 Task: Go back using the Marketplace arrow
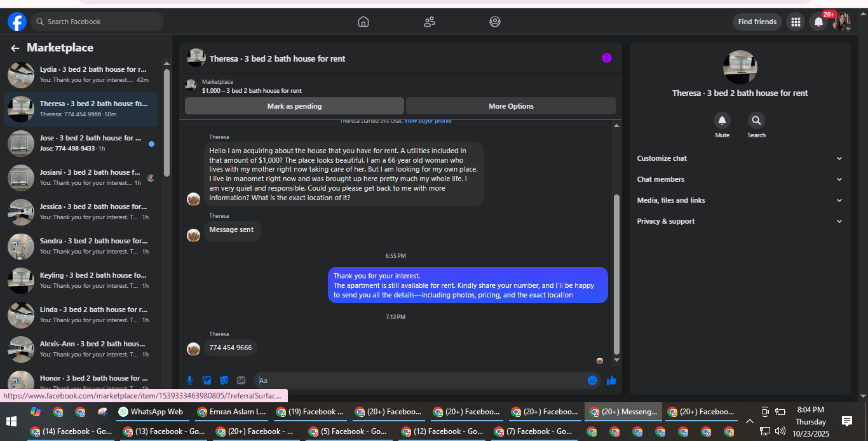click(x=15, y=48)
